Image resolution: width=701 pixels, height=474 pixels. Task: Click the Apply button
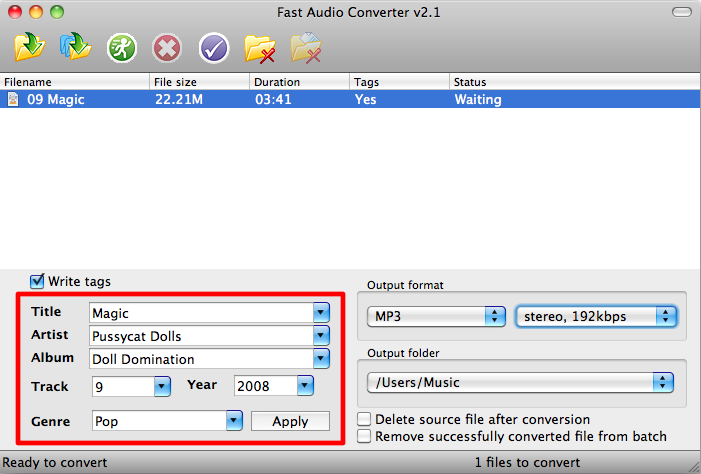290,421
